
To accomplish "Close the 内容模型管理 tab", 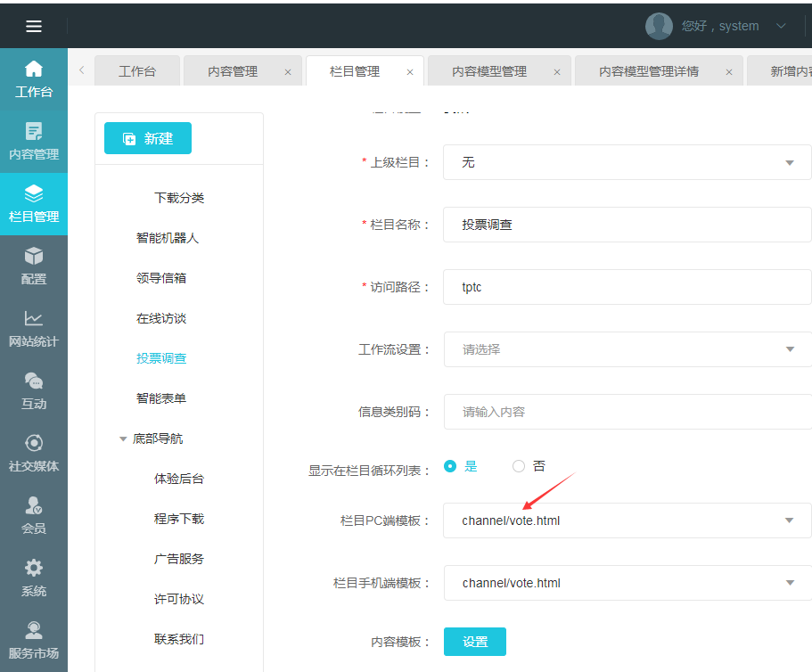I will click(x=557, y=72).
